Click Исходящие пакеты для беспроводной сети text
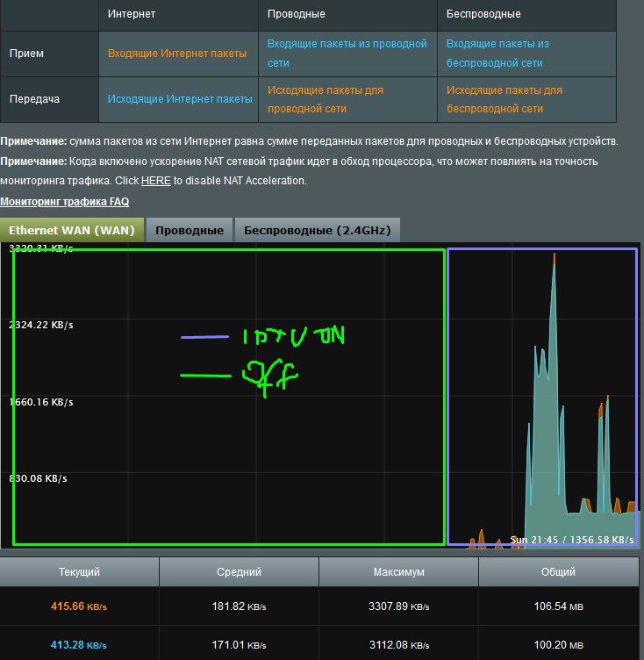The height and width of the screenshot is (660, 644). 504,99
